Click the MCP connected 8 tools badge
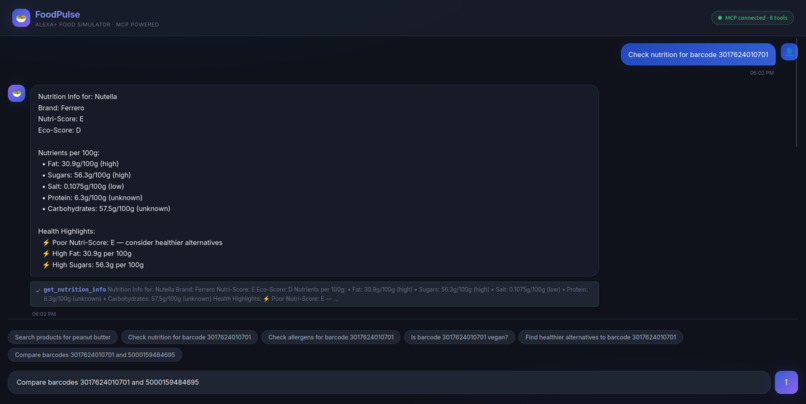806x404 pixels. 752,18
